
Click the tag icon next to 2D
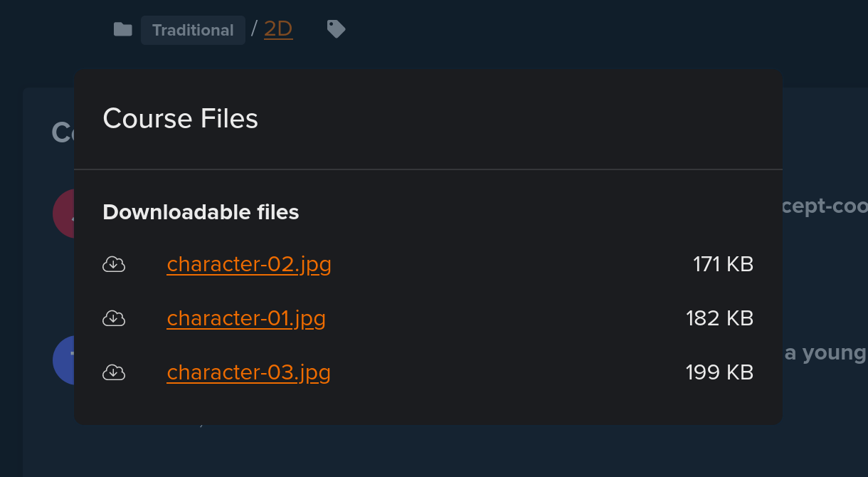[336, 29]
